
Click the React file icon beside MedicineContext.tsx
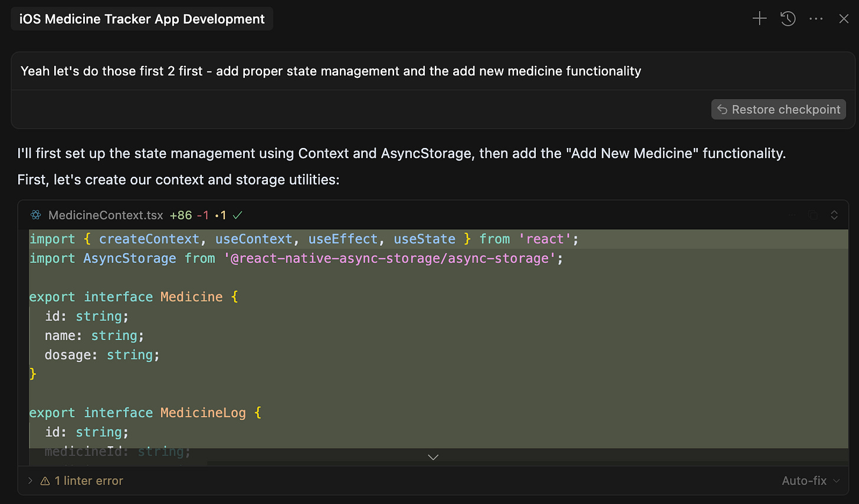[x=36, y=215]
